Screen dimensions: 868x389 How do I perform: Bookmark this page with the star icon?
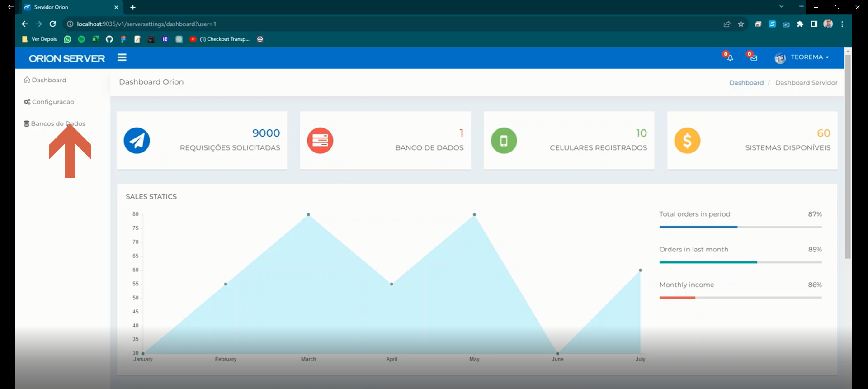(x=741, y=24)
